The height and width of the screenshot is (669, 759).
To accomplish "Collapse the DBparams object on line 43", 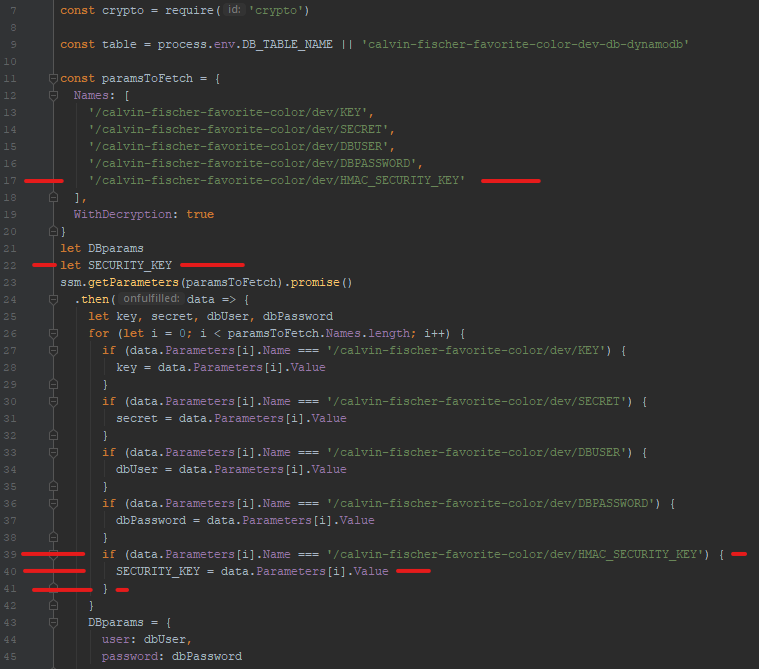I will [53, 623].
